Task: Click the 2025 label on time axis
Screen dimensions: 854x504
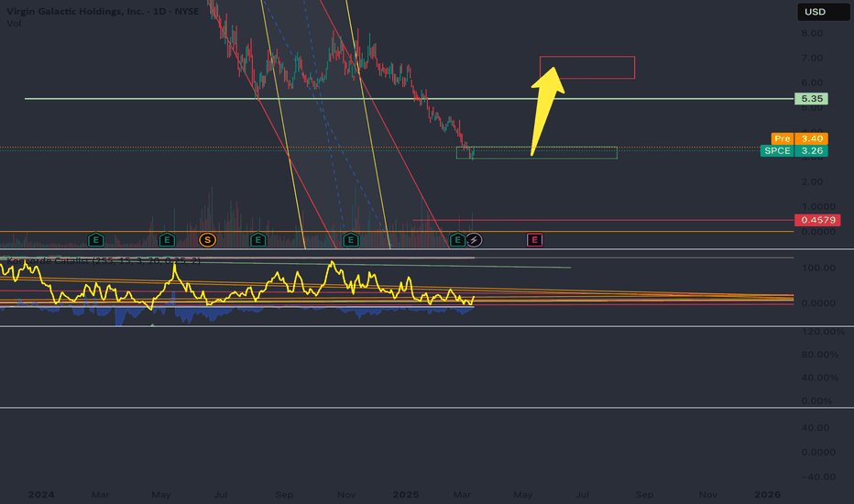Action: tap(406, 495)
